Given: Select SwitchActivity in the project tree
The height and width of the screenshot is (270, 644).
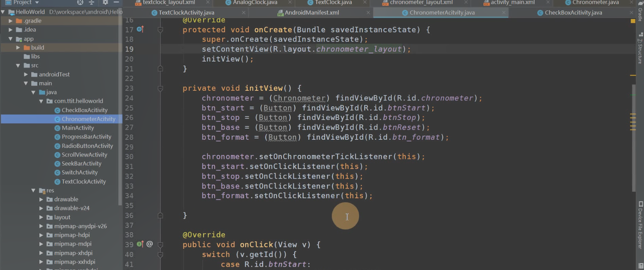Looking at the screenshot, I should [x=79, y=172].
